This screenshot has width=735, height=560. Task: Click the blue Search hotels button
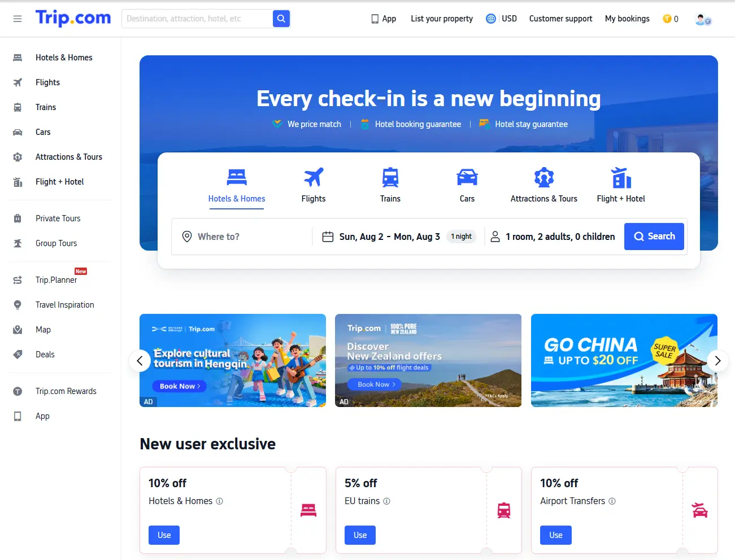654,237
